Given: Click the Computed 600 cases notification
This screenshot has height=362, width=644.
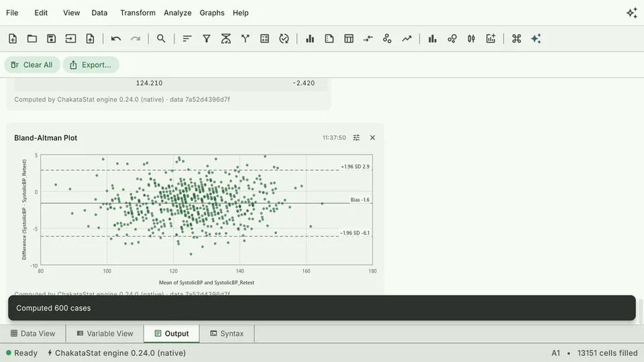Looking at the screenshot, I should (x=322, y=308).
